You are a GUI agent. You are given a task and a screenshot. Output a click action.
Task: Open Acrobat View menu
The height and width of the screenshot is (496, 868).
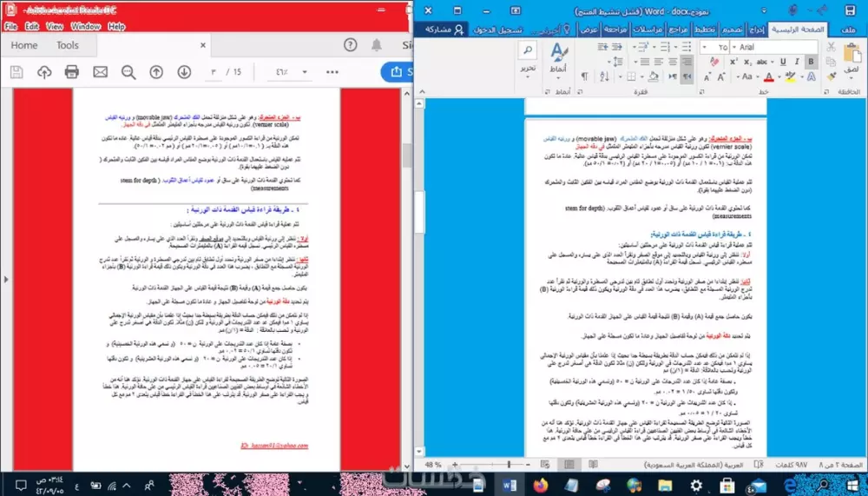point(54,26)
